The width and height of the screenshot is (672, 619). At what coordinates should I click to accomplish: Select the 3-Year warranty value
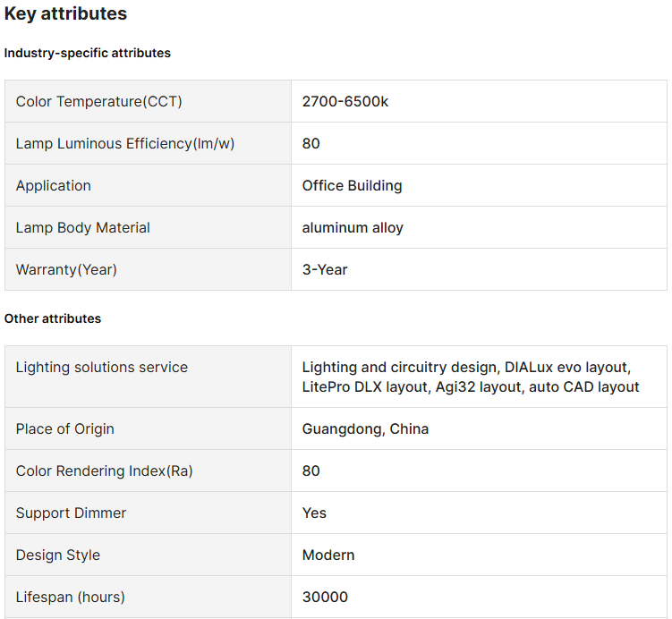(325, 270)
